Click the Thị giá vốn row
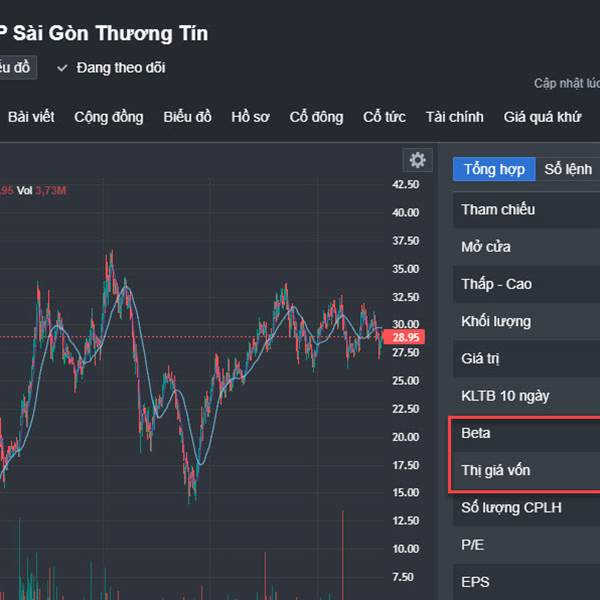 pos(527,470)
